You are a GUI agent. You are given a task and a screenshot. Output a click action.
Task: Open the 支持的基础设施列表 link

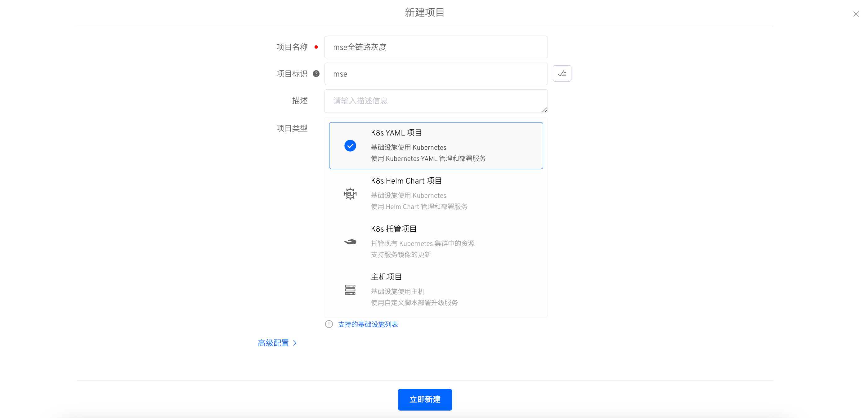point(368,324)
